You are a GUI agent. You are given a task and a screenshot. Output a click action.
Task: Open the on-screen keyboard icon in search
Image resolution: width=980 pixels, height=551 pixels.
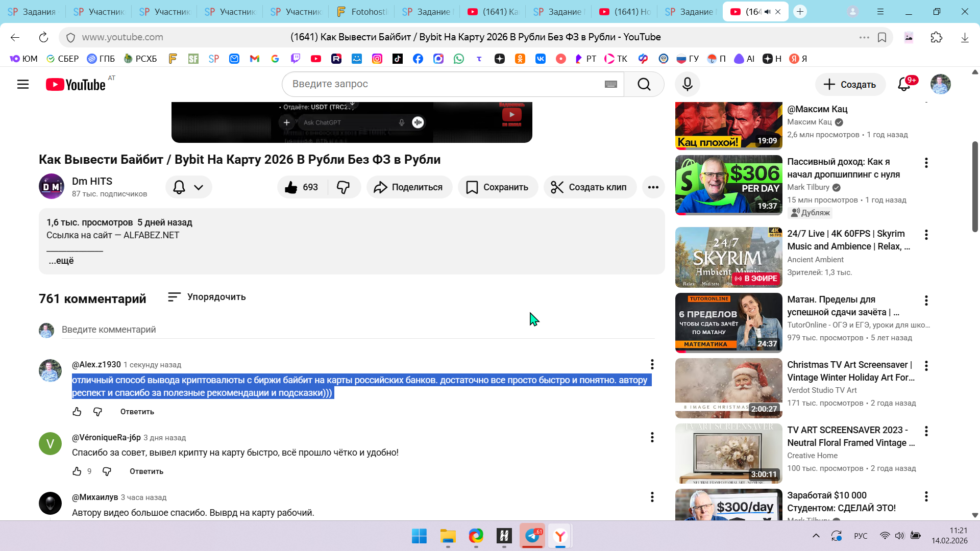tap(610, 84)
